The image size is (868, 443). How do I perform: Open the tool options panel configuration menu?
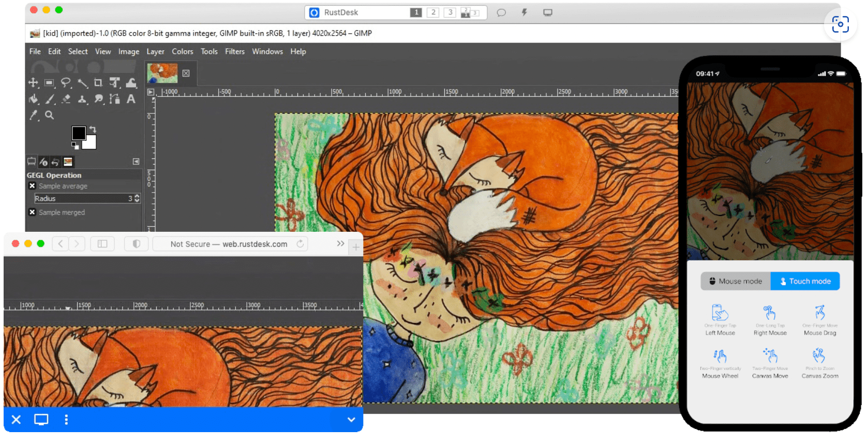pos(136,161)
